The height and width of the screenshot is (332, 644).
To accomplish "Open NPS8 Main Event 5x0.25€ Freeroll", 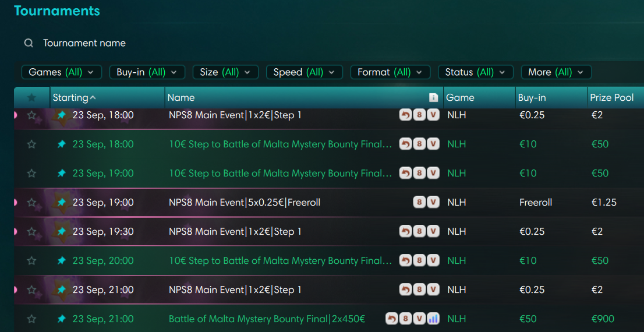I will pos(245,202).
